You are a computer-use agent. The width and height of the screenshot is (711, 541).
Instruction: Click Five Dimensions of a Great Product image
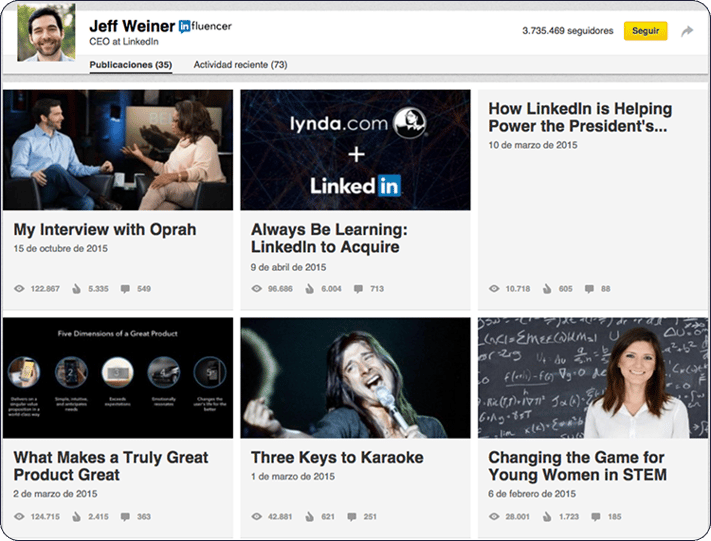(118, 378)
